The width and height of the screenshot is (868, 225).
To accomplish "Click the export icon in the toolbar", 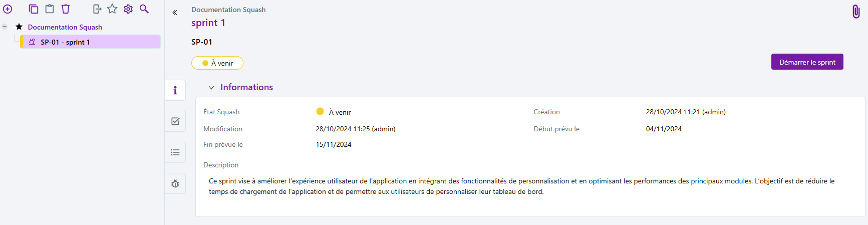I will 97,9.
